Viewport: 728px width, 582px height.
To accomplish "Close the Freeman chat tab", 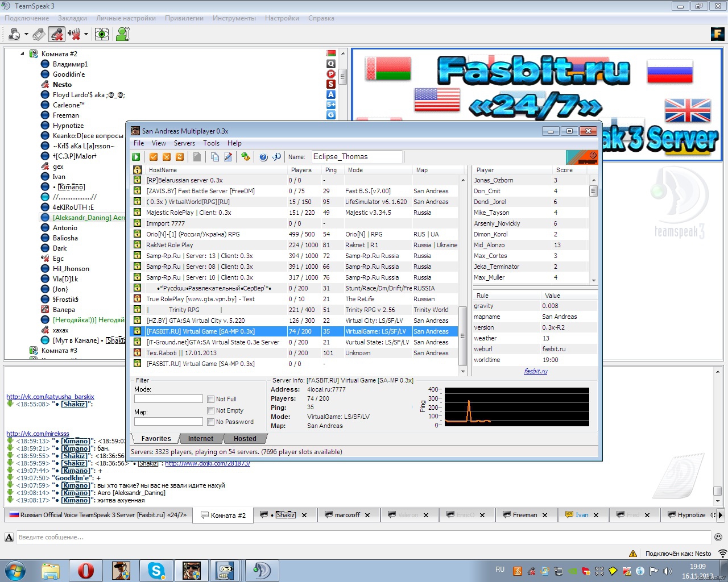I will click(545, 515).
